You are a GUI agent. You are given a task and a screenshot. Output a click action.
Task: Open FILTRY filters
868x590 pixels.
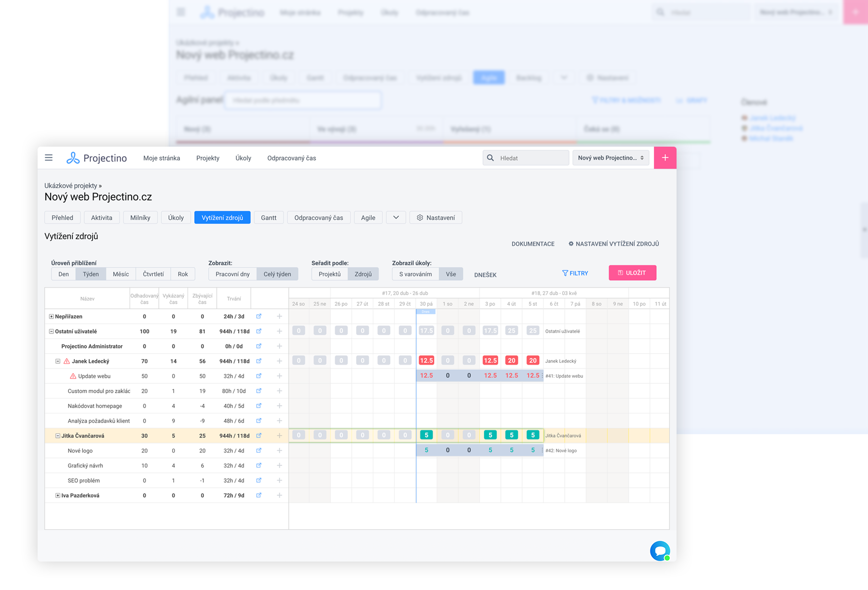point(575,273)
